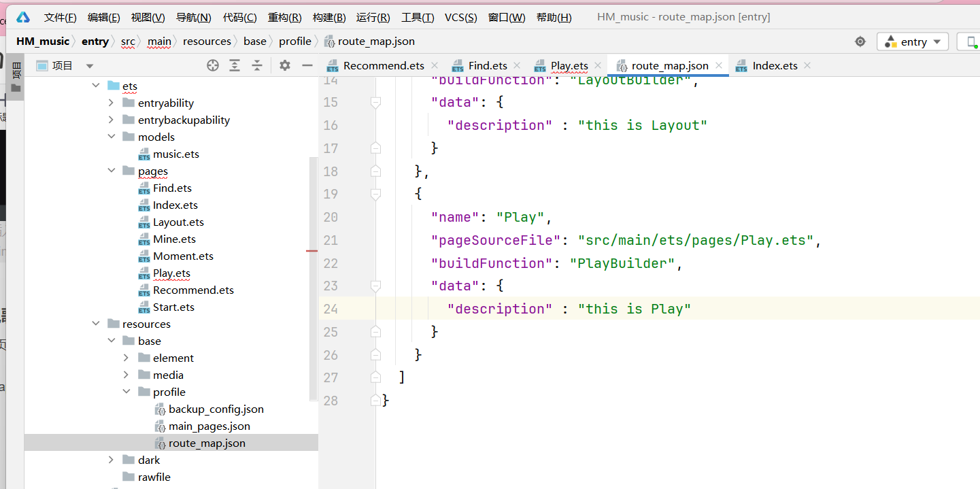Expand the dark folder
The image size is (980, 489).
pos(111,460)
